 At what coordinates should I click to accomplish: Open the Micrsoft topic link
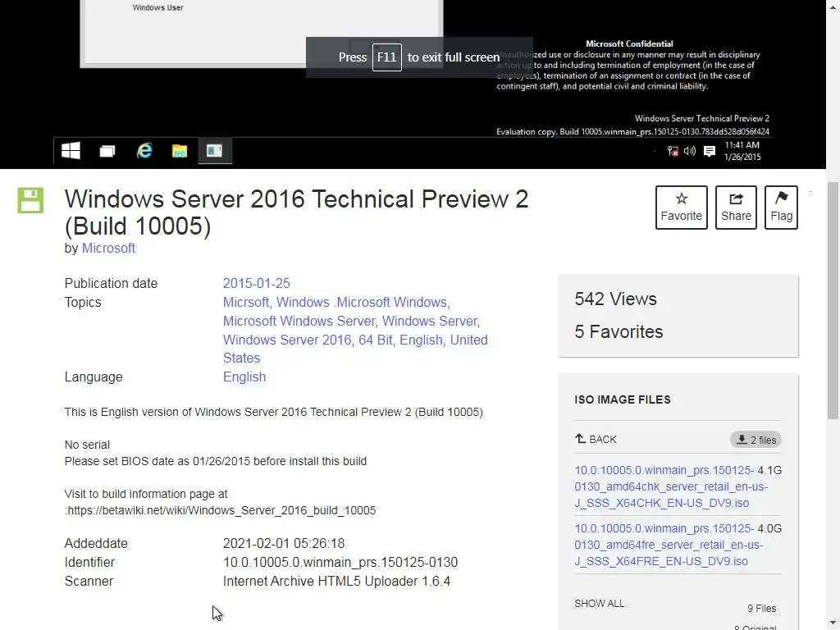[246, 302]
